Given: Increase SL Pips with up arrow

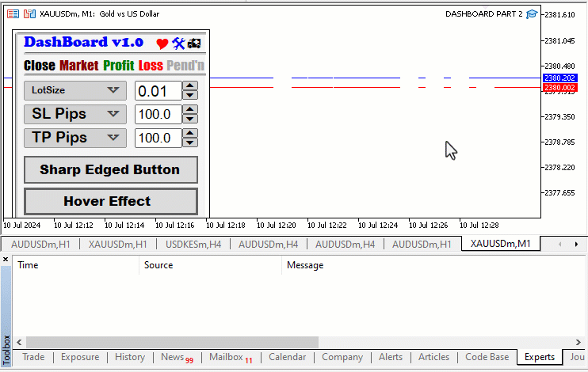Looking at the screenshot, I should tap(190, 109).
